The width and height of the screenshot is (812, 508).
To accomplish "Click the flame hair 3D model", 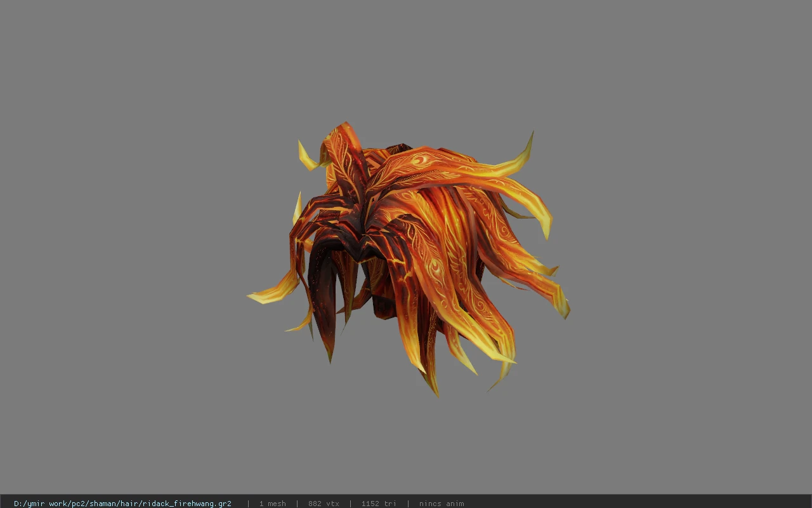I will (x=408, y=259).
